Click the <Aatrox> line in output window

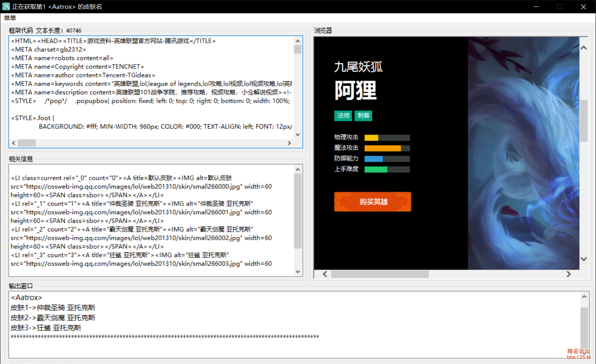click(x=27, y=297)
